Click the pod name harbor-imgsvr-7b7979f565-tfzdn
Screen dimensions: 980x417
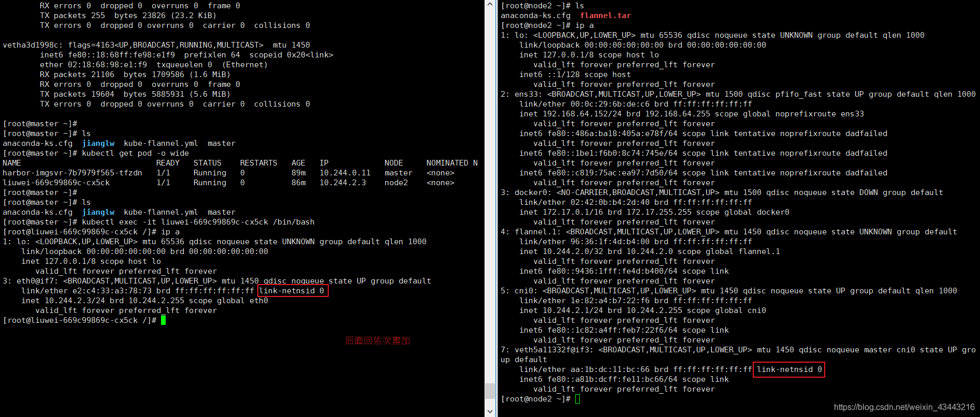click(72, 173)
